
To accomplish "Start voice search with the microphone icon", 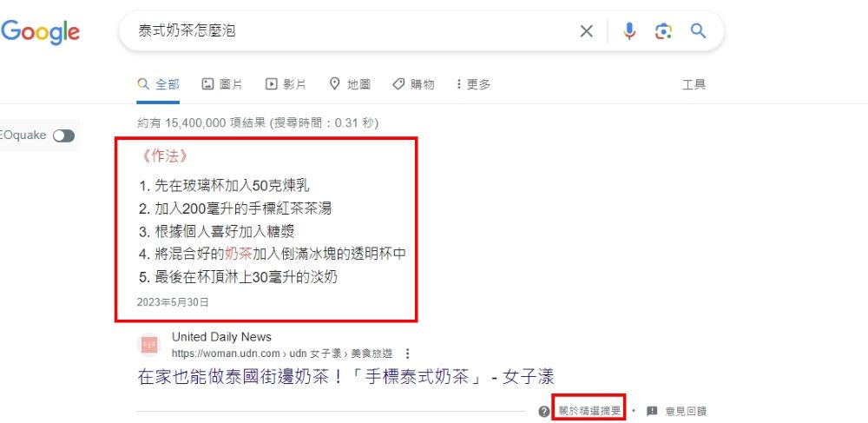I will click(x=629, y=31).
